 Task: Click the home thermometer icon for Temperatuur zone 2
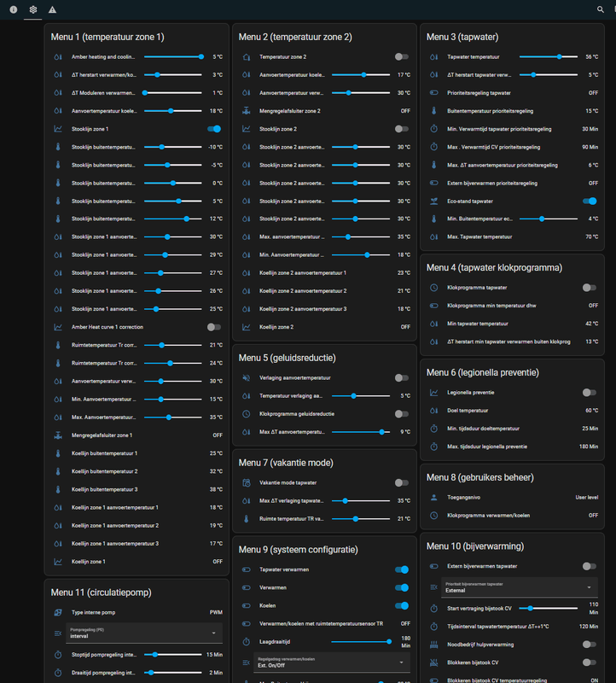(246, 56)
